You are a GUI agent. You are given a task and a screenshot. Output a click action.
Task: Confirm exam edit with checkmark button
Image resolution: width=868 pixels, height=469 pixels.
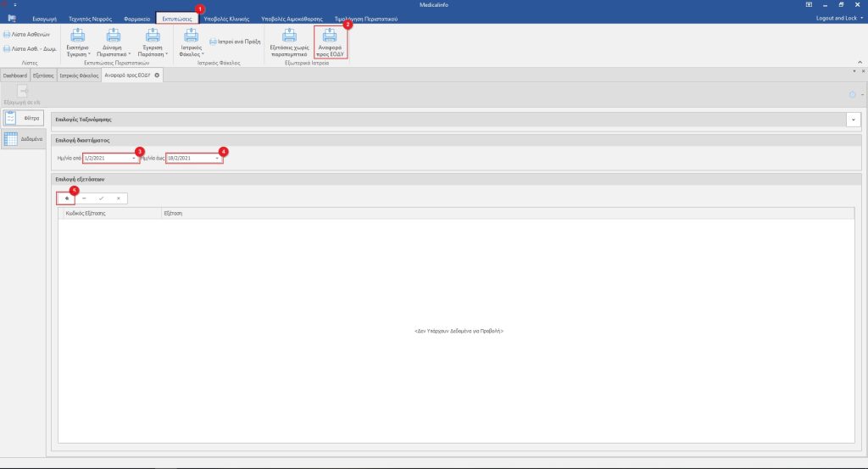[101, 198]
